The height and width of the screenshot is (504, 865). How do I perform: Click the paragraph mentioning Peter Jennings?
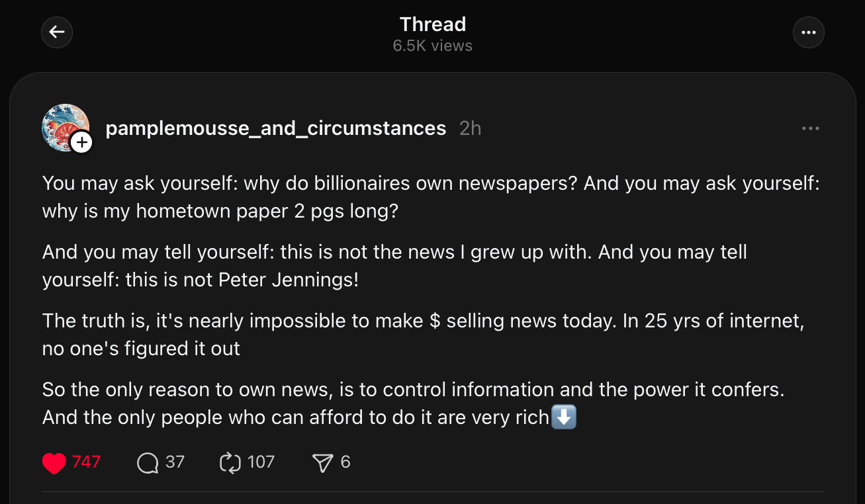pyautogui.click(x=394, y=266)
